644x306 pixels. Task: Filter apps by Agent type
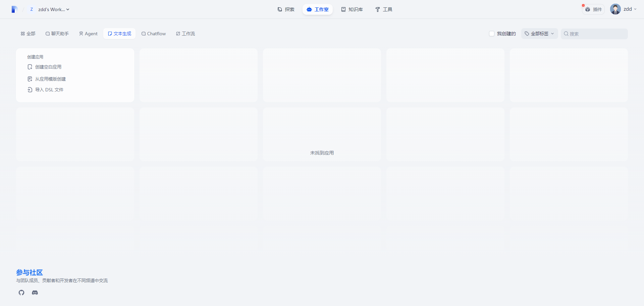89,34
